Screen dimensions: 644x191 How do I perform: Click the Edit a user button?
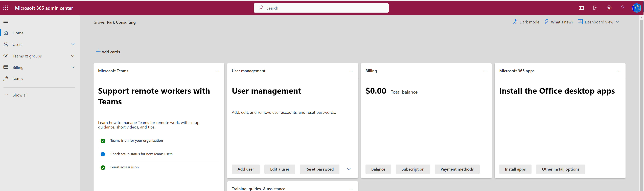tap(280, 169)
